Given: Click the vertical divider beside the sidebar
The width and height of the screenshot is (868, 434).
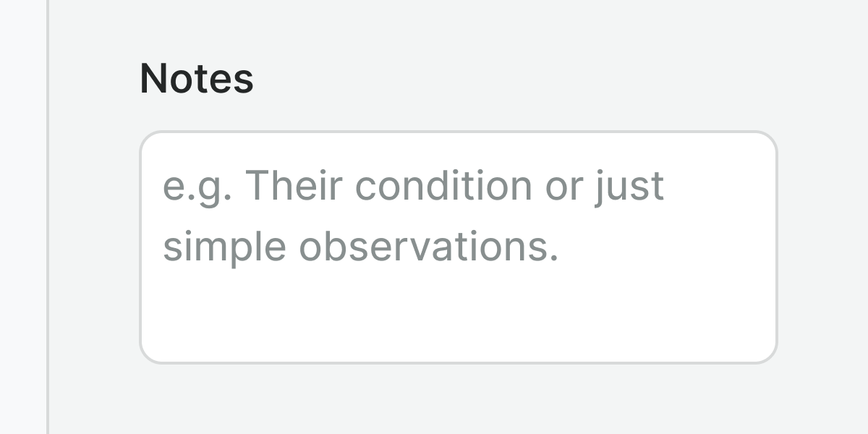Looking at the screenshot, I should [x=48, y=217].
